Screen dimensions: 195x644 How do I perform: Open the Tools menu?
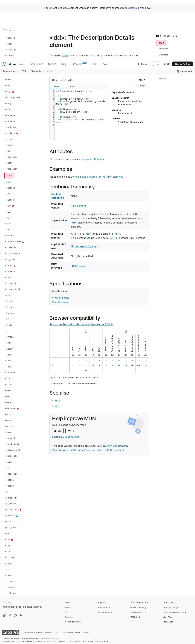pyautogui.click(x=104, y=64)
